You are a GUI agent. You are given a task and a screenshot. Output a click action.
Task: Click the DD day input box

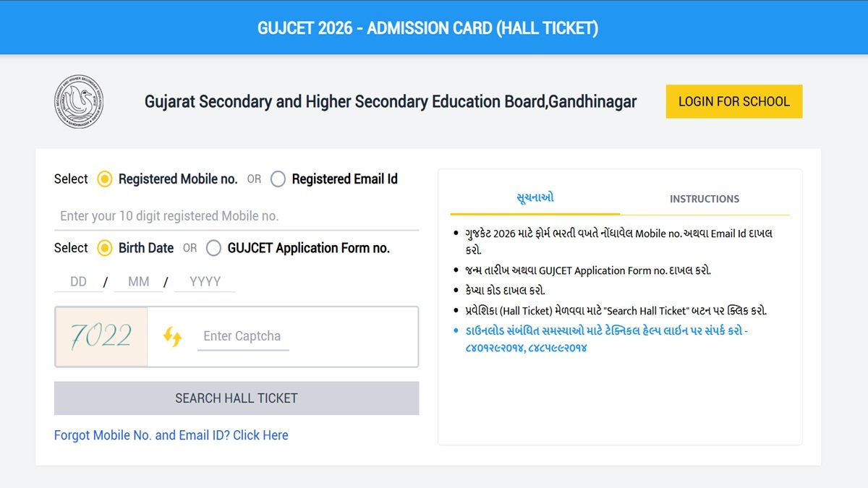pos(77,281)
